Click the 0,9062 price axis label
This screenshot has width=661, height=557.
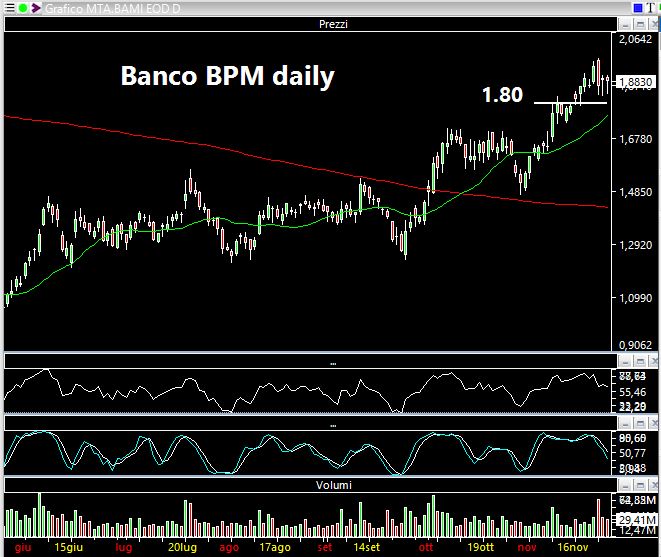pyautogui.click(x=635, y=345)
